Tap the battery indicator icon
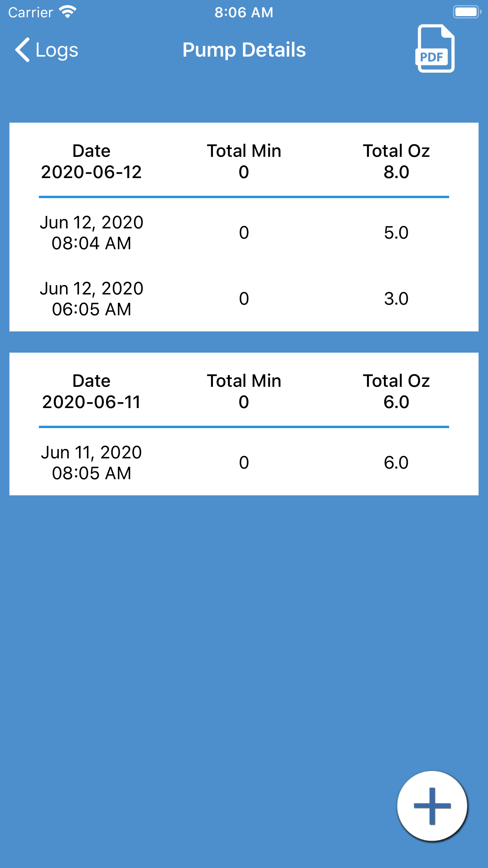This screenshot has height=868, width=488. tap(467, 12)
